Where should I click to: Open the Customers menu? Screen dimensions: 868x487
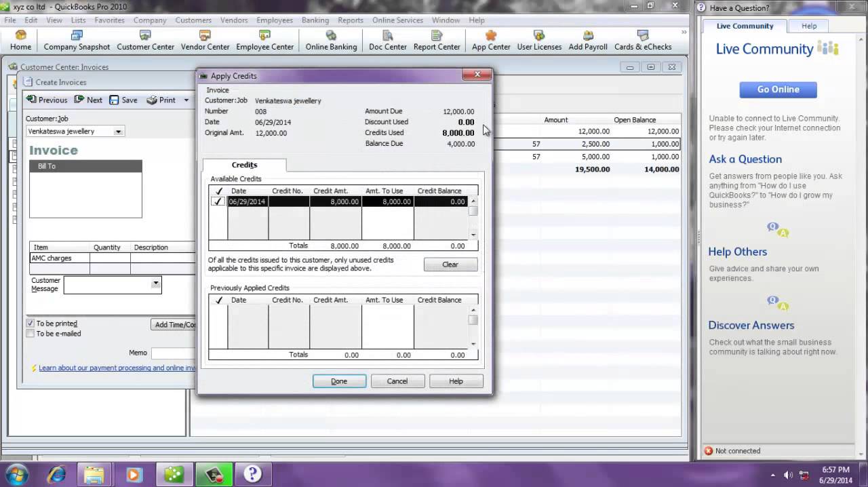pyautogui.click(x=193, y=20)
